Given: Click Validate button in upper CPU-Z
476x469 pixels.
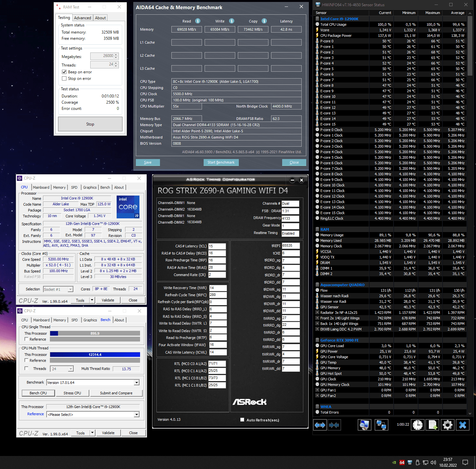Looking at the screenshot, I should pos(108,300).
